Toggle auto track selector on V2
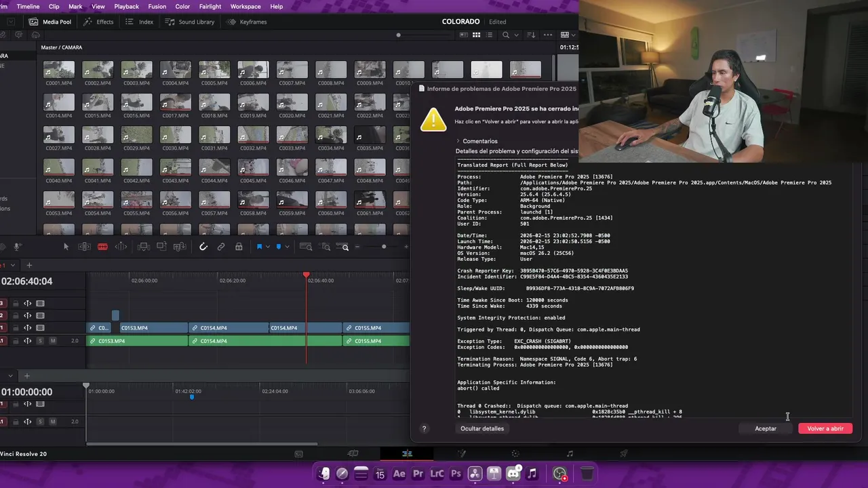Viewport: 868px width, 488px height. (x=28, y=316)
